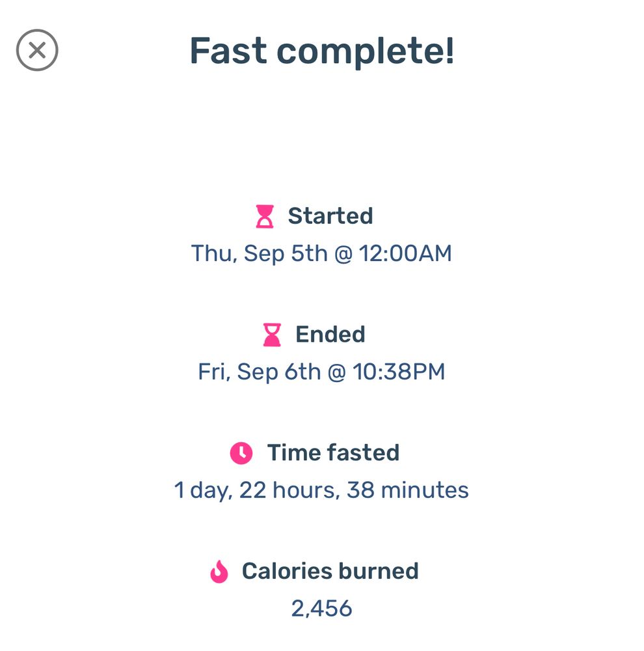This screenshot has width=644, height=651.
Task: Click the Calories burned label
Action: point(330,571)
